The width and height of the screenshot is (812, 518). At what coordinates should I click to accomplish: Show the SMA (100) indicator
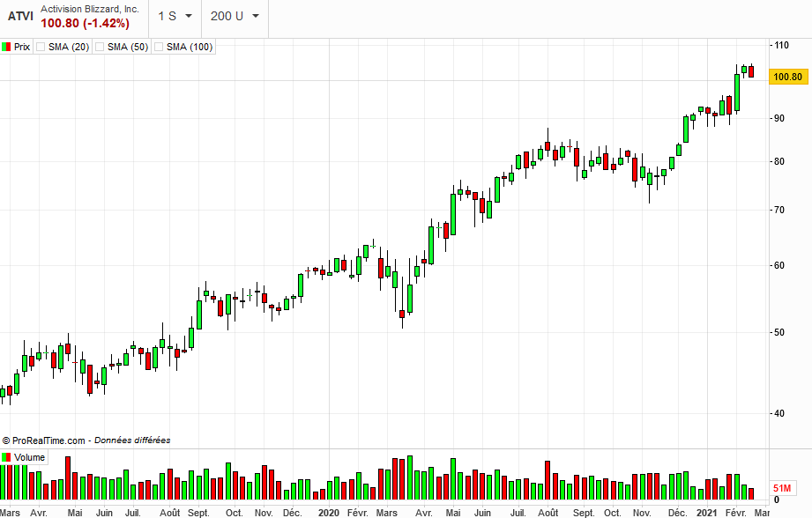tap(159, 47)
